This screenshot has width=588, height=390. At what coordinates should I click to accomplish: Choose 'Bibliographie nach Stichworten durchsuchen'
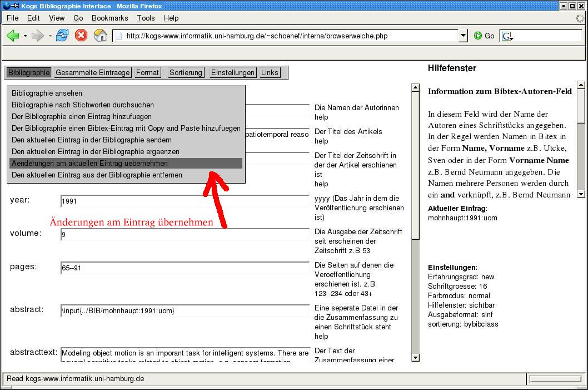[x=126, y=105]
